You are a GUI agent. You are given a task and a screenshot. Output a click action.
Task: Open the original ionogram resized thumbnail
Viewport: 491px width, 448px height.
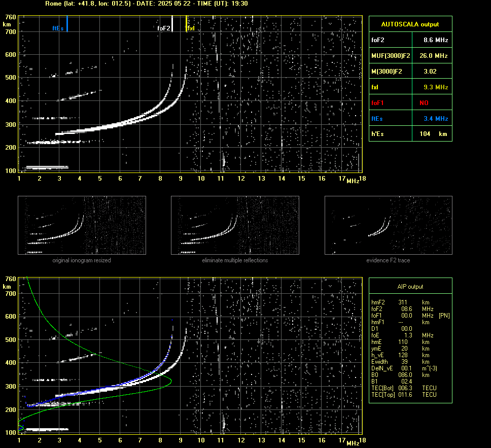(x=82, y=225)
